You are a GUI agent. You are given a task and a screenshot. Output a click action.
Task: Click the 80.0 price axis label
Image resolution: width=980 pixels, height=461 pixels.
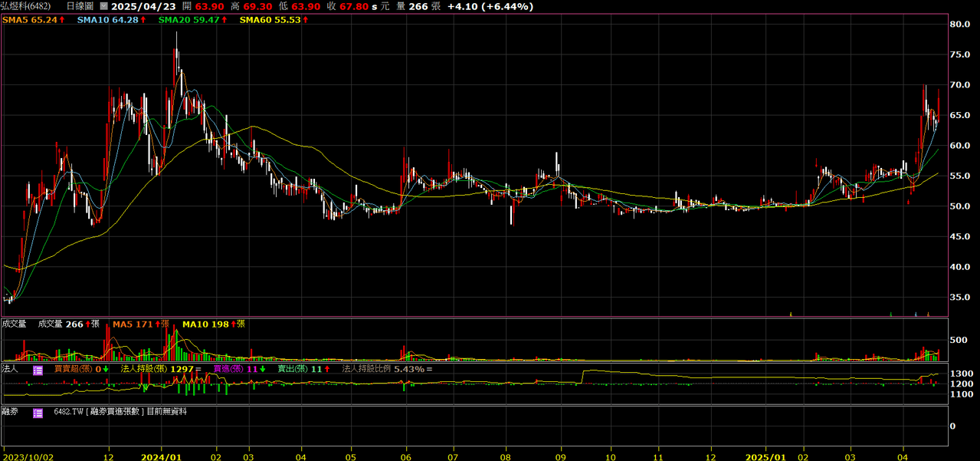pos(960,24)
